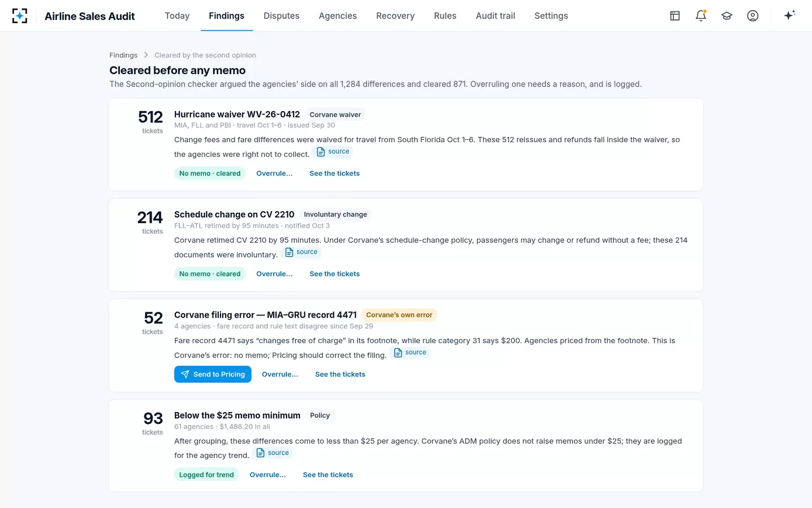This screenshot has height=508, width=812.
Task: Click the Findings breadcrumb link
Action: [123, 55]
